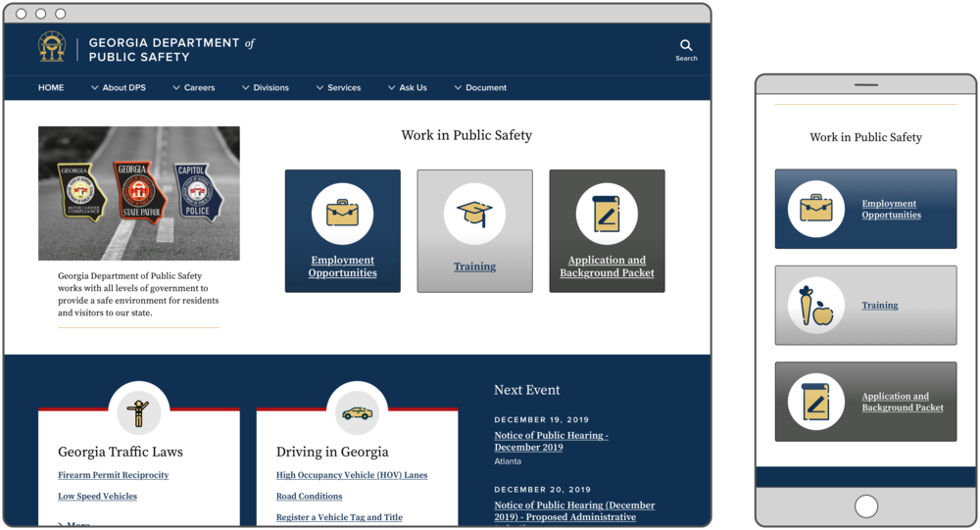Expand the Services menu

point(338,87)
